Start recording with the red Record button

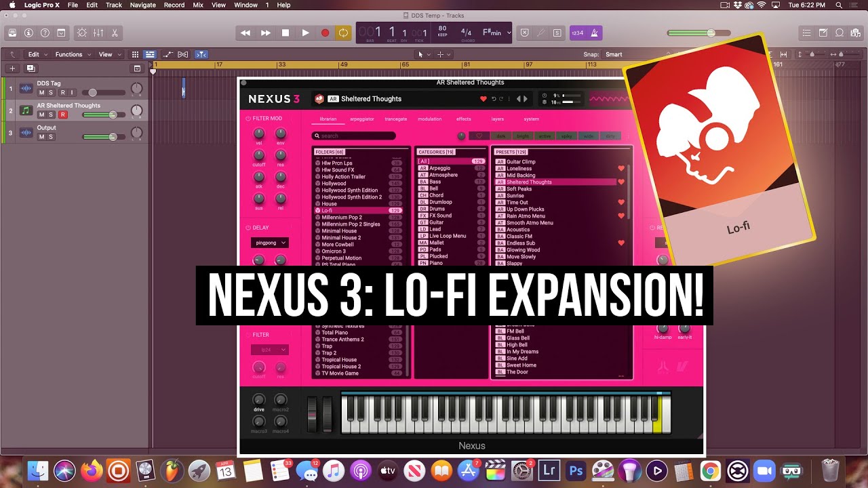point(325,33)
